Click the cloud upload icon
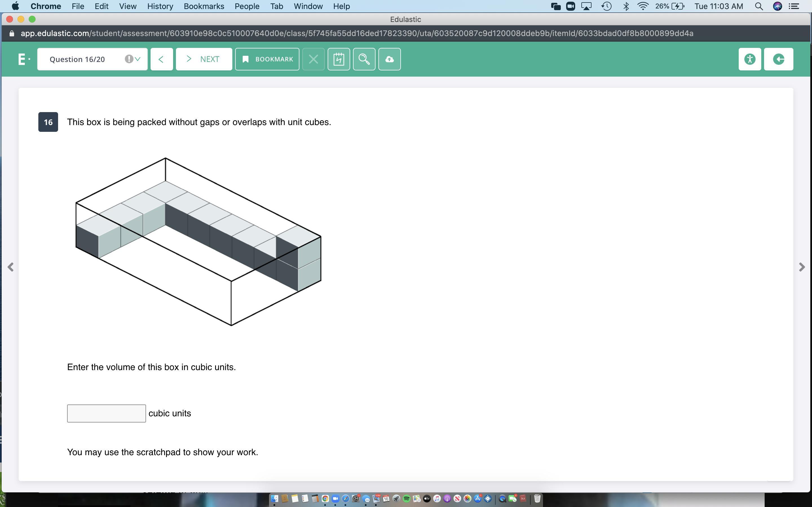812x507 pixels. point(389,59)
